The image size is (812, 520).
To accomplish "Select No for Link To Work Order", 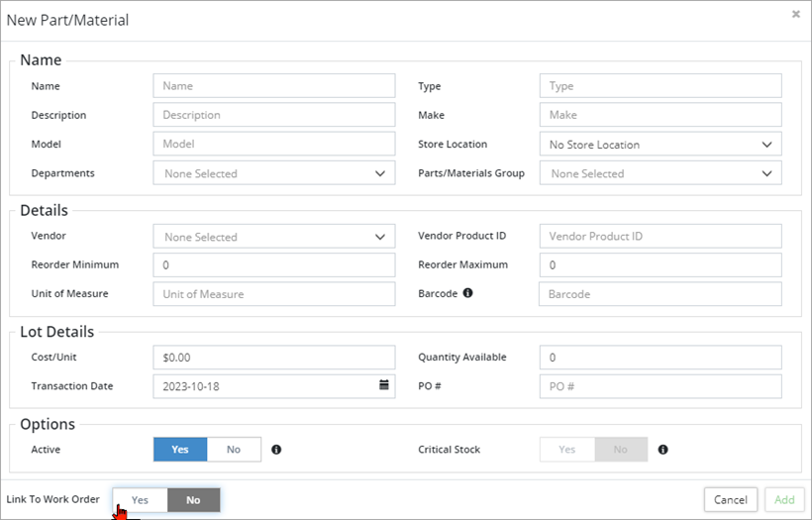I will tap(193, 500).
